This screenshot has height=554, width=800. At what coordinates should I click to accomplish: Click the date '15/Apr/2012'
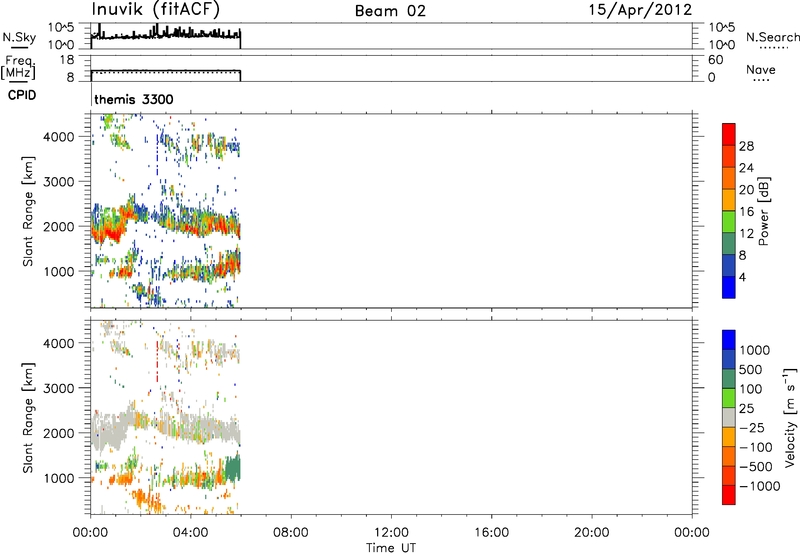tap(640, 10)
